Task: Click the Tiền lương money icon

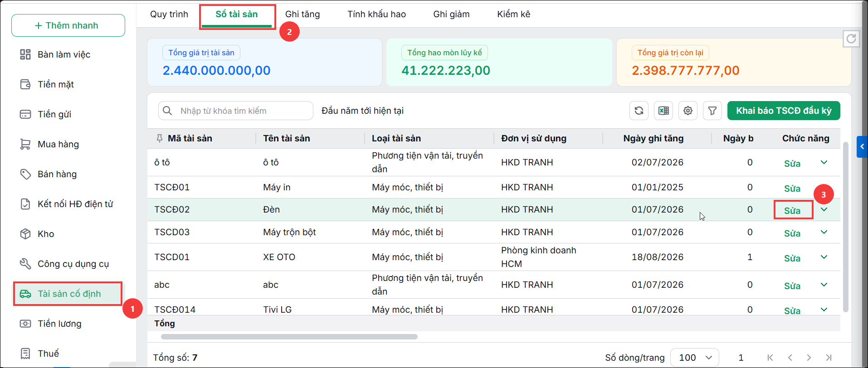Action: click(x=25, y=324)
